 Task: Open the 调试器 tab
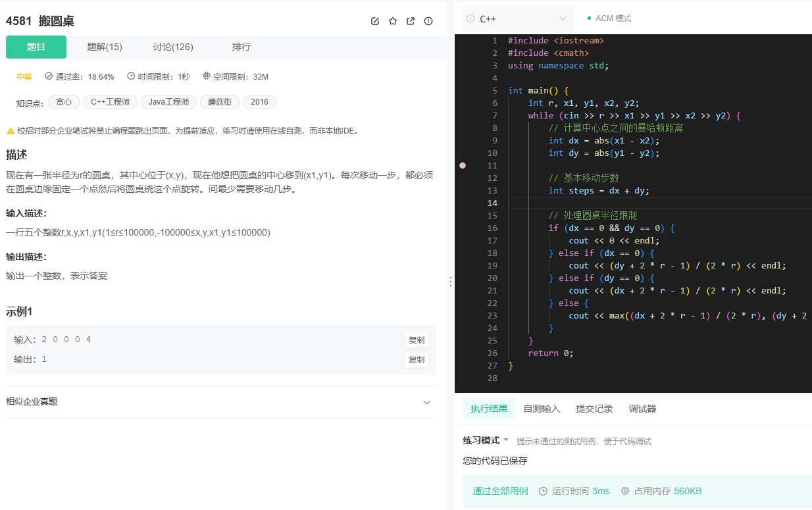coord(643,408)
